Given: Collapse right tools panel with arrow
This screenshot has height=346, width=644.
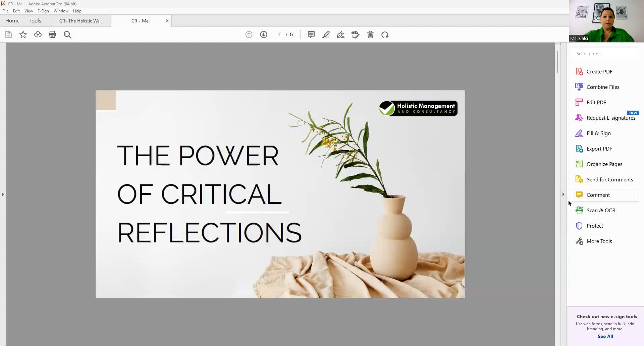Looking at the screenshot, I should click(x=563, y=194).
